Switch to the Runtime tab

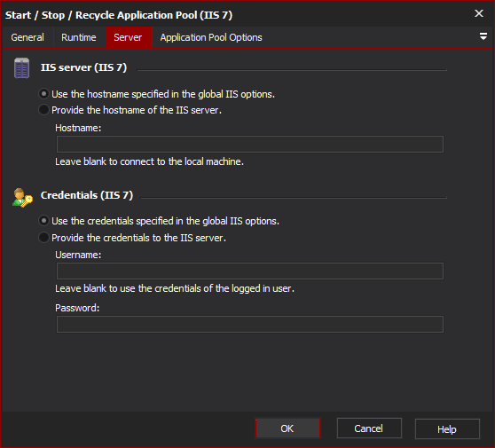point(79,37)
